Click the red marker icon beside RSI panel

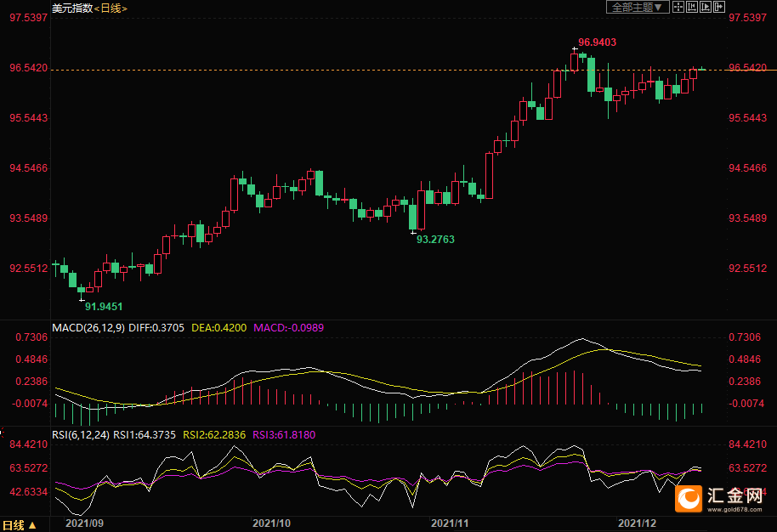click(x=2, y=433)
